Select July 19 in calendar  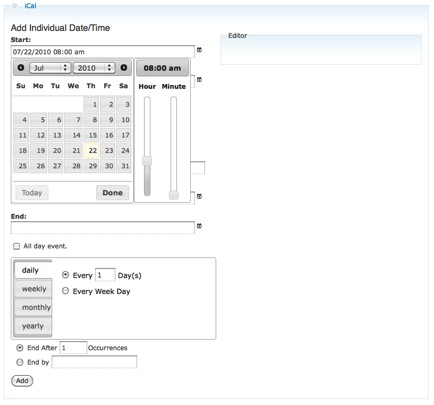(39, 151)
